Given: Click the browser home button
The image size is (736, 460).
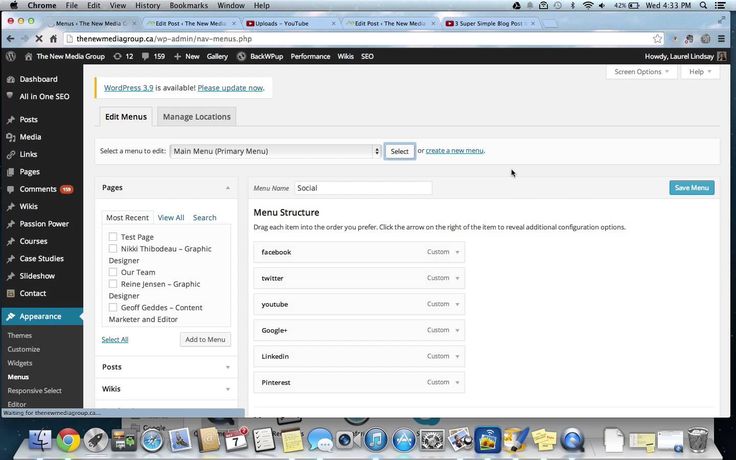Looking at the screenshot, I should click(54, 38).
